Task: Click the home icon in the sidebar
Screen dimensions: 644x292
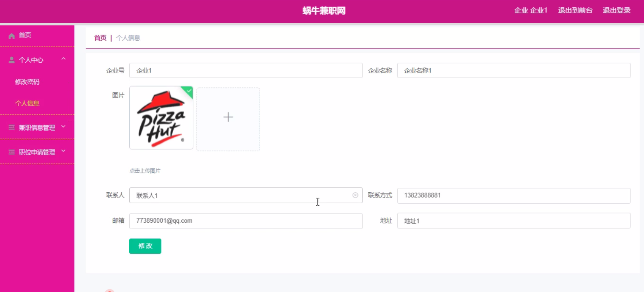Action: tap(12, 36)
